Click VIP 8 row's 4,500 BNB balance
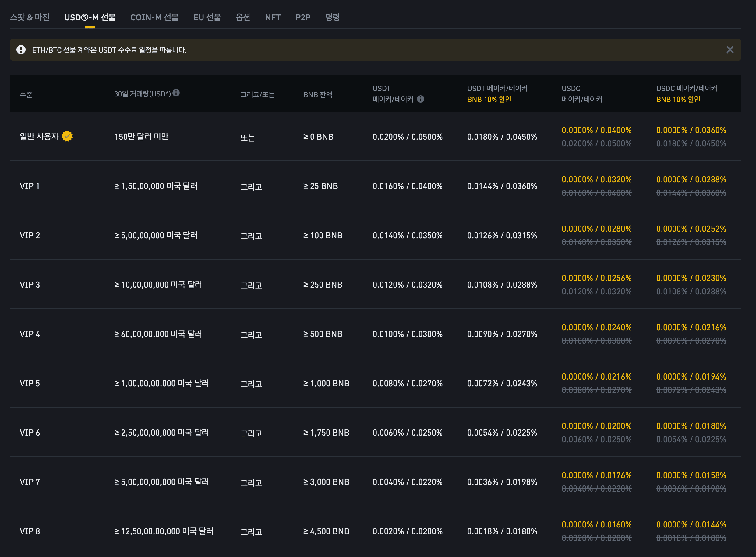 pos(326,531)
